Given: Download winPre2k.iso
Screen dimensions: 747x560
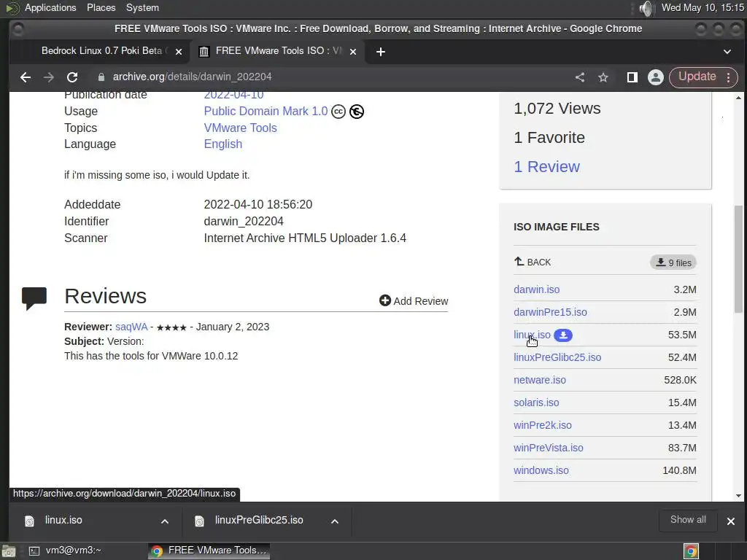Looking at the screenshot, I should coord(543,425).
